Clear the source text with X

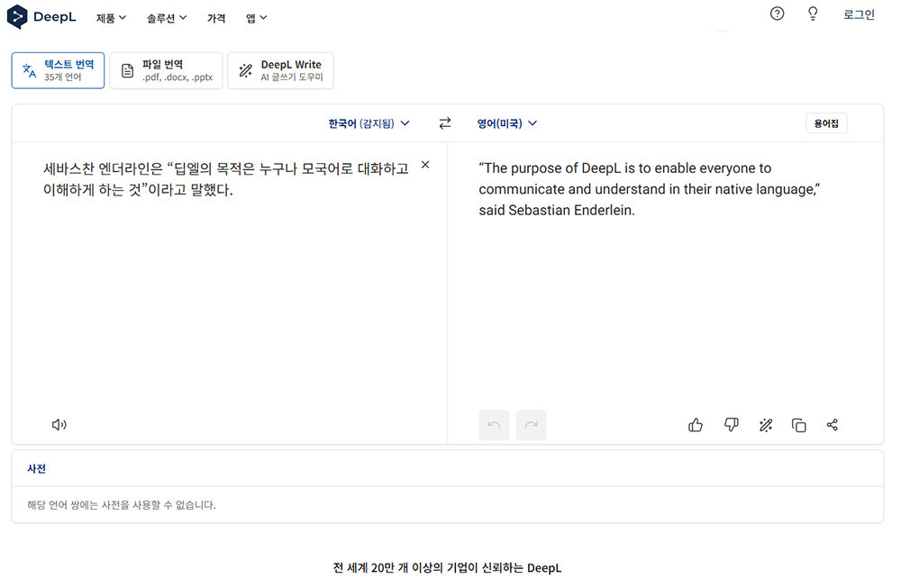click(425, 165)
